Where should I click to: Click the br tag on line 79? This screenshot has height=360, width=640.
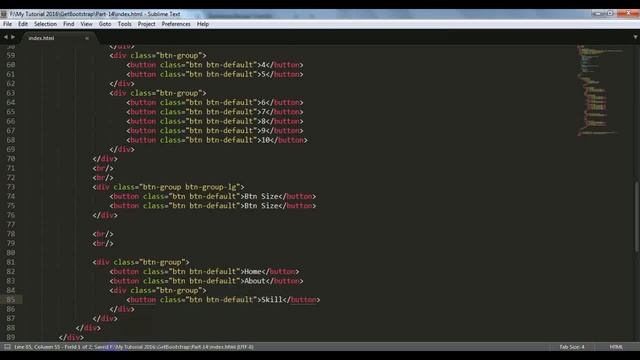point(103,243)
